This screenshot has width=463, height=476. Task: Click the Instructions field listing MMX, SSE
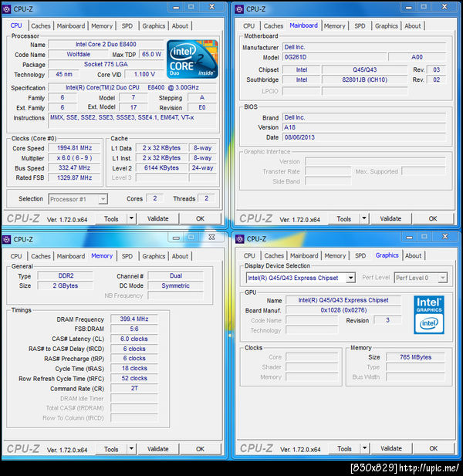tap(133, 121)
